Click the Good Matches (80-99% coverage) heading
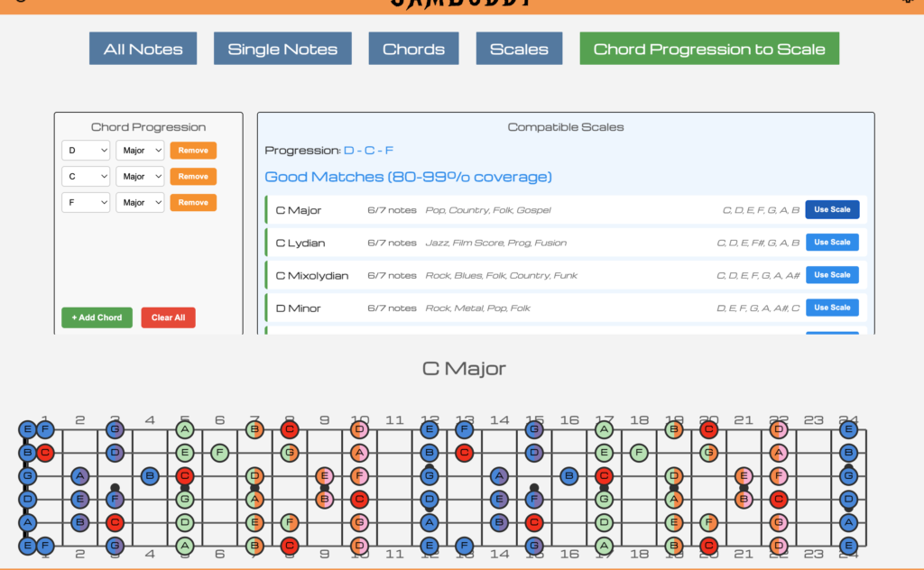The height and width of the screenshot is (570, 924). tap(409, 177)
